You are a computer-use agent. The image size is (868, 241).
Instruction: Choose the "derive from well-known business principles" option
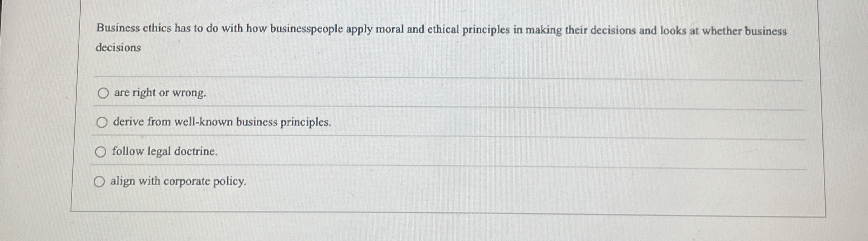[102, 122]
